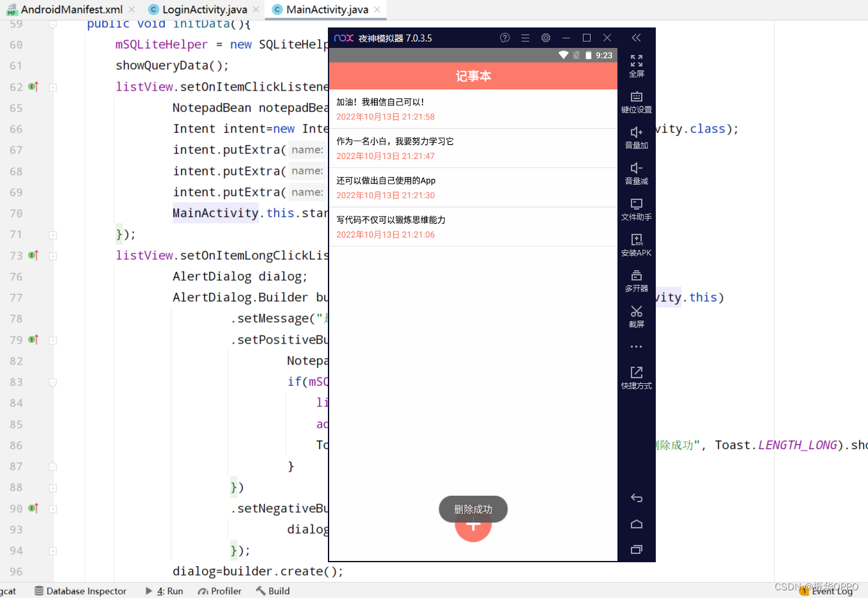Image resolution: width=868 pixels, height=598 pixels.
Task: Click the gutter override marker on line 90
Action: coord(33,509)
